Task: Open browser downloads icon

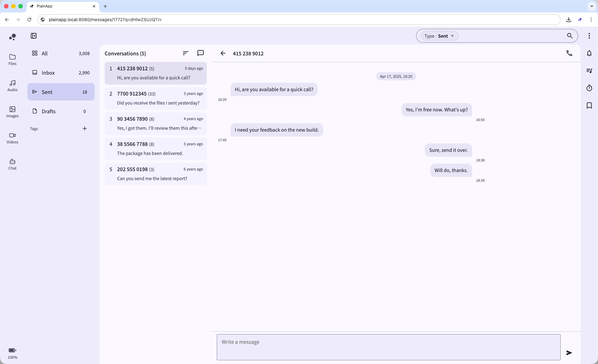Action: pos(569,20)
